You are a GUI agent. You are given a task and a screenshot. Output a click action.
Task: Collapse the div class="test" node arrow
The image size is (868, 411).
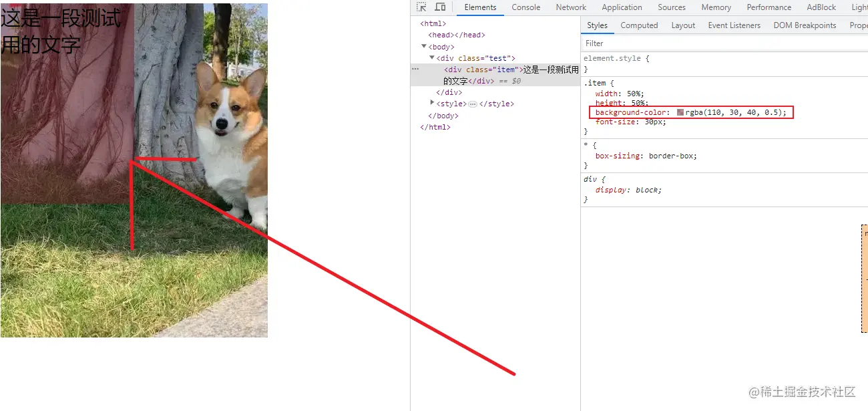pyautogui.click(x=432, y=58)
